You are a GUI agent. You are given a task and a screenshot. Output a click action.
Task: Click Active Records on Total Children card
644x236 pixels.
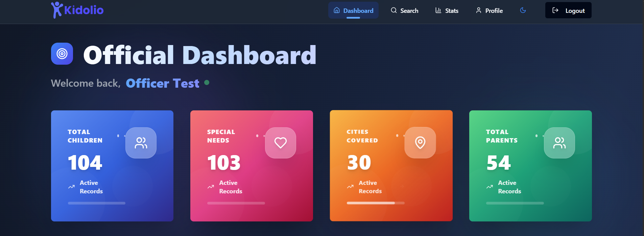tap(91, 187)
